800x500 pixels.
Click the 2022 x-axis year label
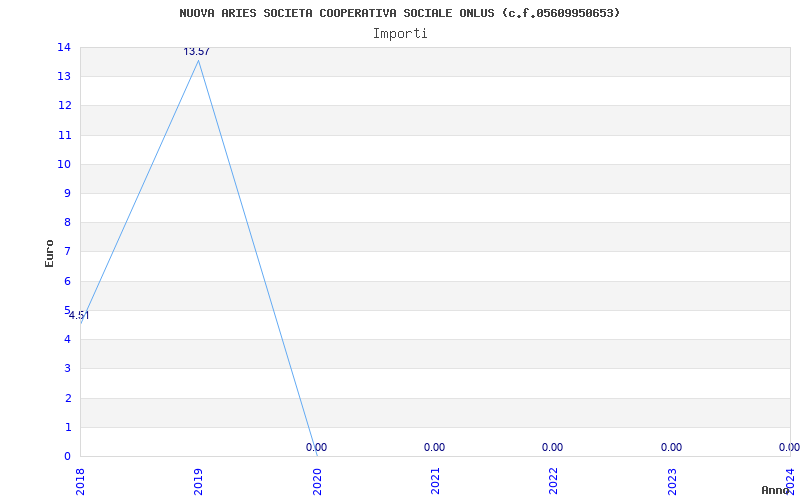553,482
